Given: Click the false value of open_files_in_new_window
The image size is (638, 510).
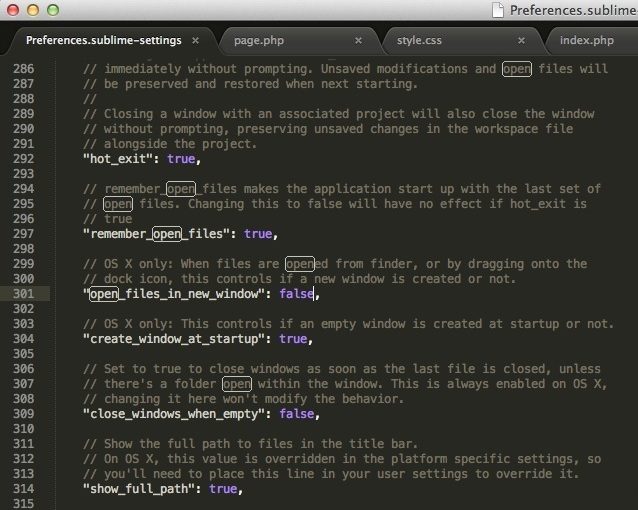Looking at the screenshot, I should [x=297, y=293].
